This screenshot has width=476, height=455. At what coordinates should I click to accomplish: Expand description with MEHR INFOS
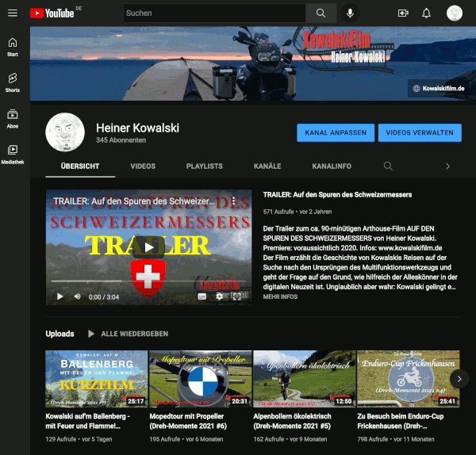click(x=280, y=297)
